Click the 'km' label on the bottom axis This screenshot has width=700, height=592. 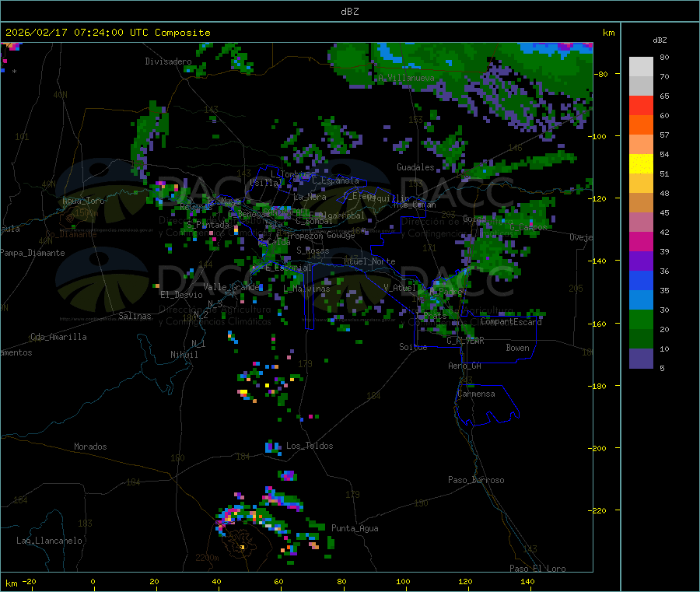(11, 583)
